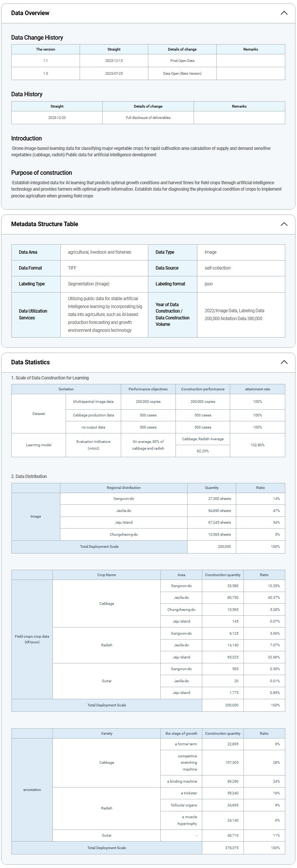Click the Data Overview panel title

click(x=30, y=13)
